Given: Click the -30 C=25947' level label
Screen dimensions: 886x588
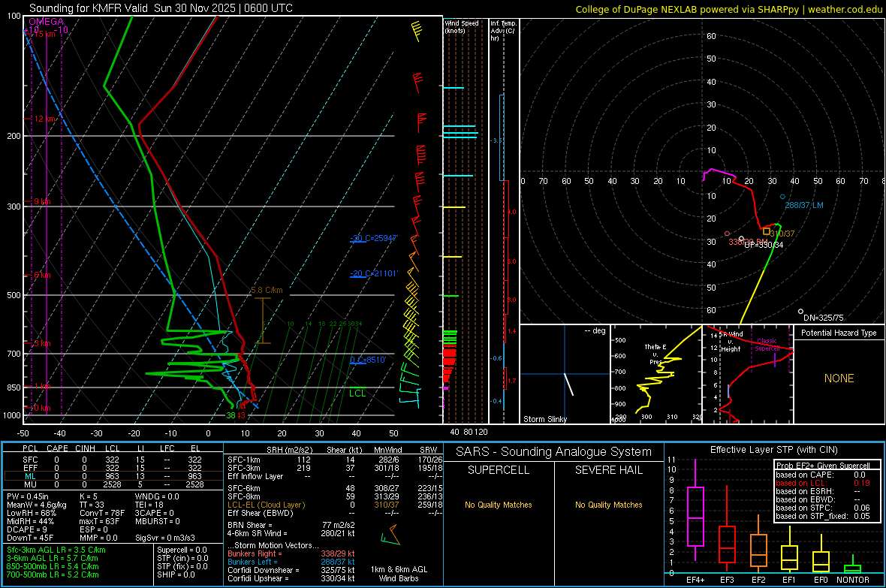Looking at the screenshot, I should click(374, 238).
